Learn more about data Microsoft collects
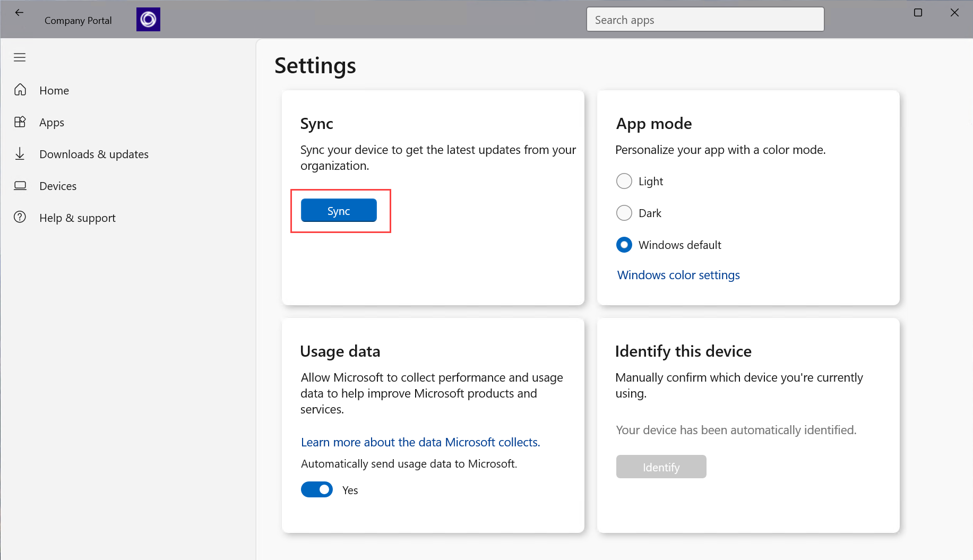 tap(420, 442)
